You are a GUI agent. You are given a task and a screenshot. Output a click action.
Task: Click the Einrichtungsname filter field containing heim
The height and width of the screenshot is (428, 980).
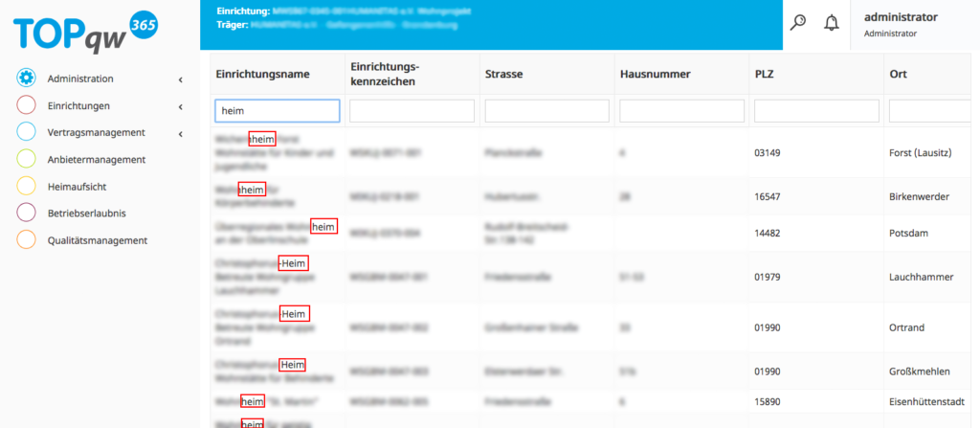click(x=277, y=111)
